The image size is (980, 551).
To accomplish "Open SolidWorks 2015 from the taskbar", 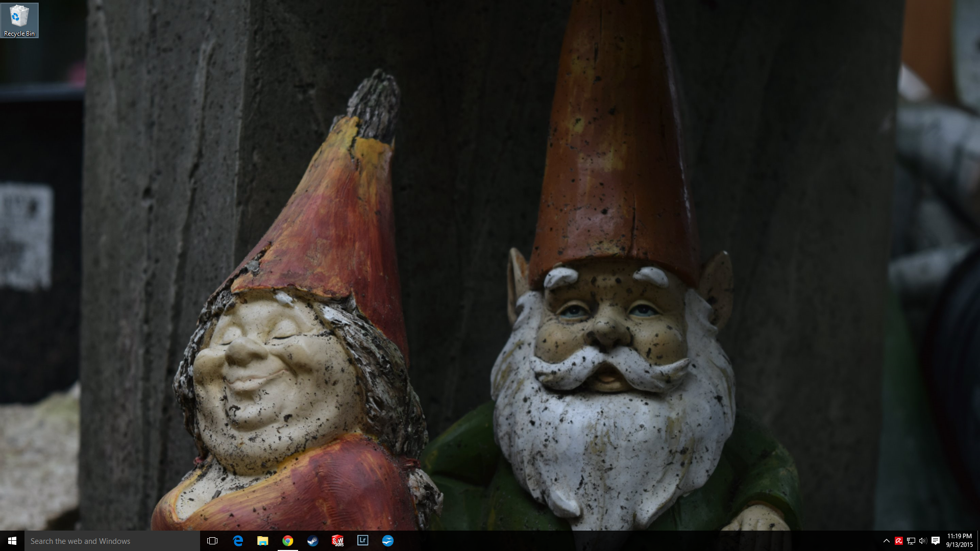I will pos(338,541).
